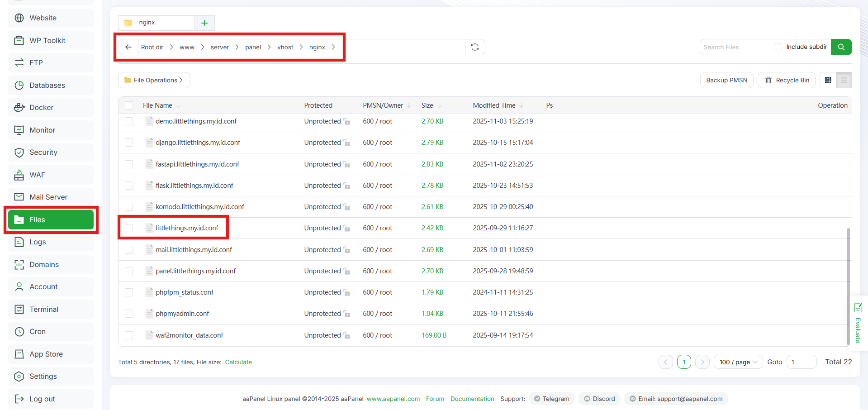868x410 pixels.
Task: Click the Terminal icon in sidebar
Action: 19,310
